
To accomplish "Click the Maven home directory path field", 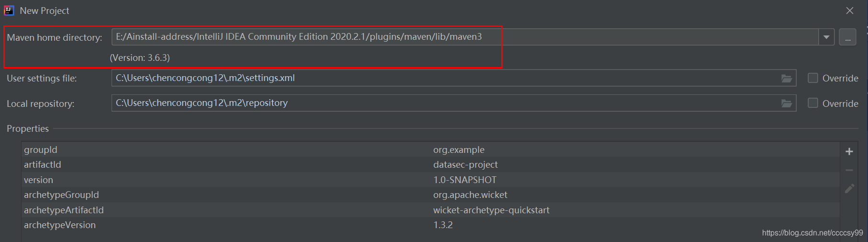I will pos(465,37).
